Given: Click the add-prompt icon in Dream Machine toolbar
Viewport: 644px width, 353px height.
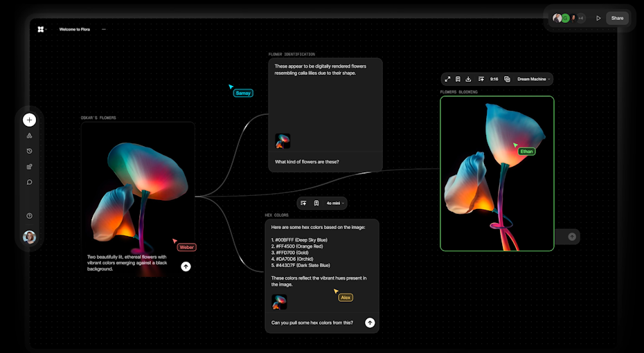Looking at the screenshot, I should [x=481, y=79].
